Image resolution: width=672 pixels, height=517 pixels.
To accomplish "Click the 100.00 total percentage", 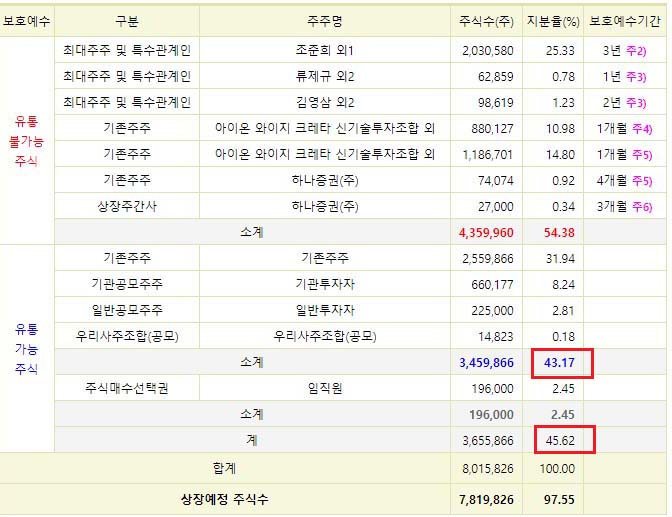I will (x=557, y=469).
